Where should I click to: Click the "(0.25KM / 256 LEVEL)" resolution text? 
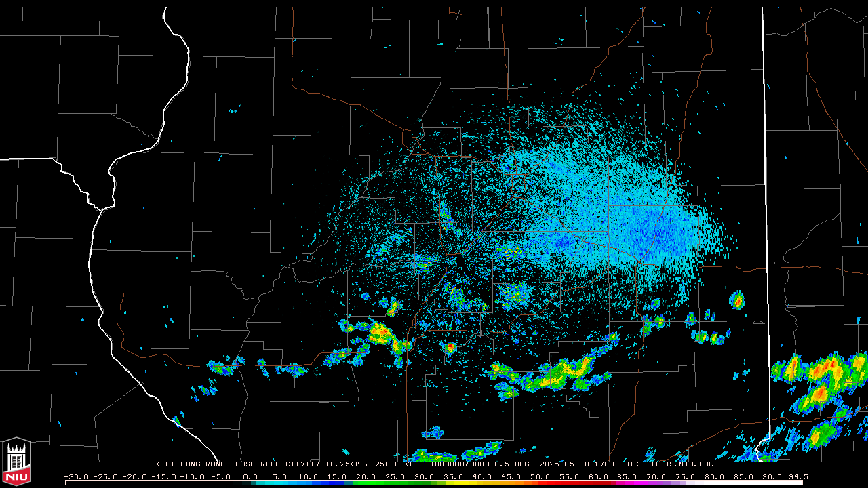tap(375, 464)
